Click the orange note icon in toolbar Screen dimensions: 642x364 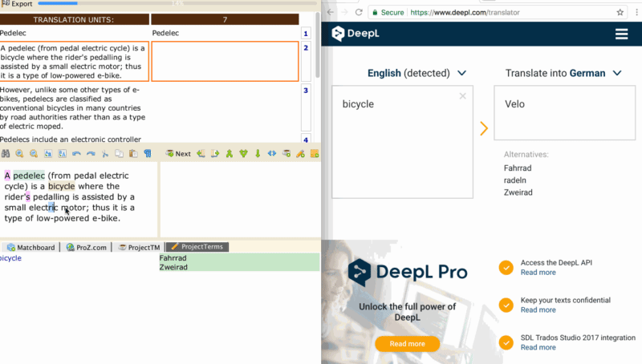tap(315, 154)
